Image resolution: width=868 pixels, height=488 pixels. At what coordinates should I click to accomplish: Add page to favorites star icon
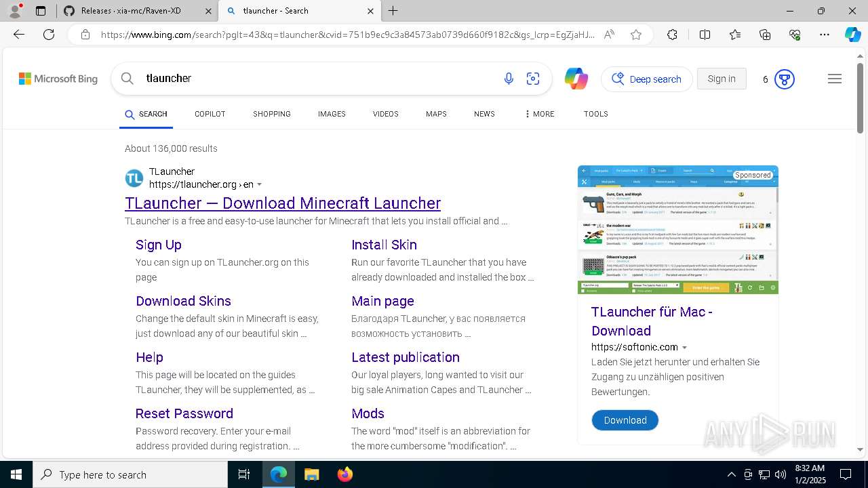click(x=636, y=35)
